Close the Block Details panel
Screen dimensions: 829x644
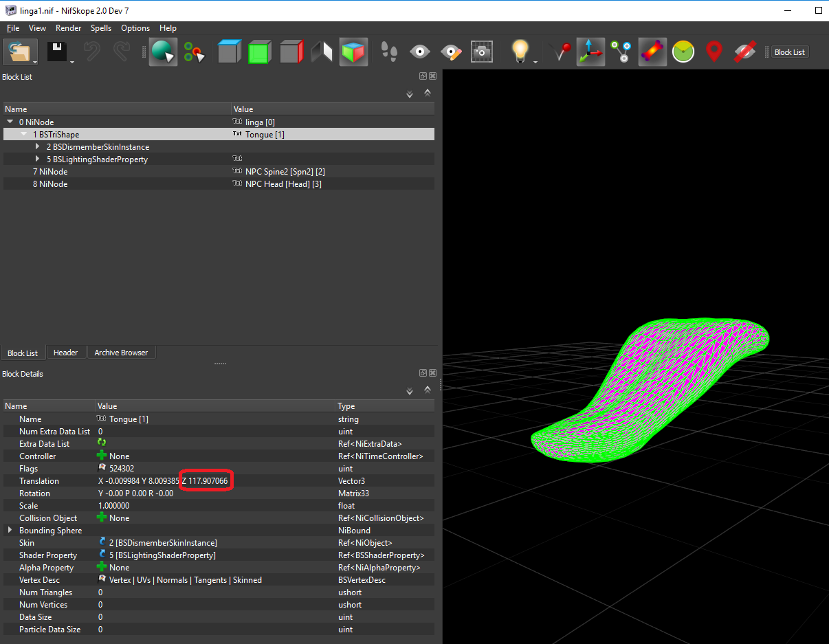point(432,373)
